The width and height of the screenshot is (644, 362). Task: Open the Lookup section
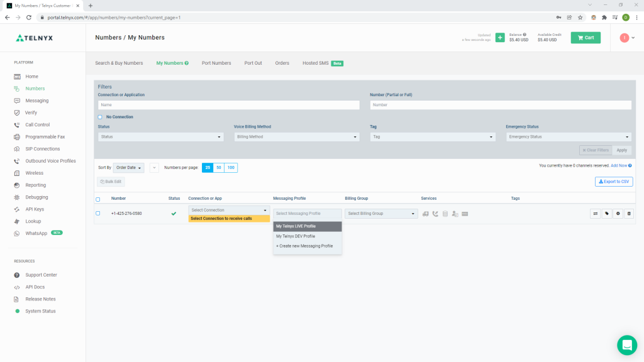(33, 221)
